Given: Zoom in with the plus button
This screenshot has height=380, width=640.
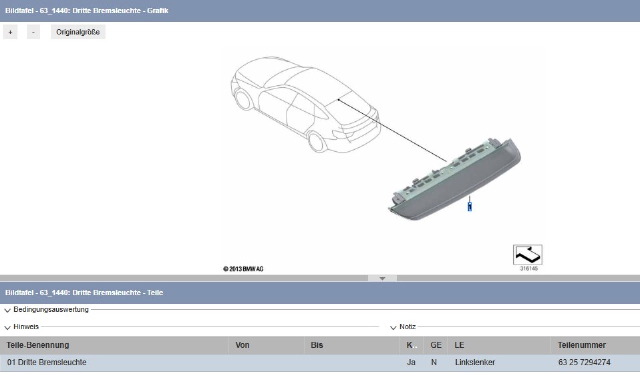Looking at the screenshot, I should click(10, 32).
